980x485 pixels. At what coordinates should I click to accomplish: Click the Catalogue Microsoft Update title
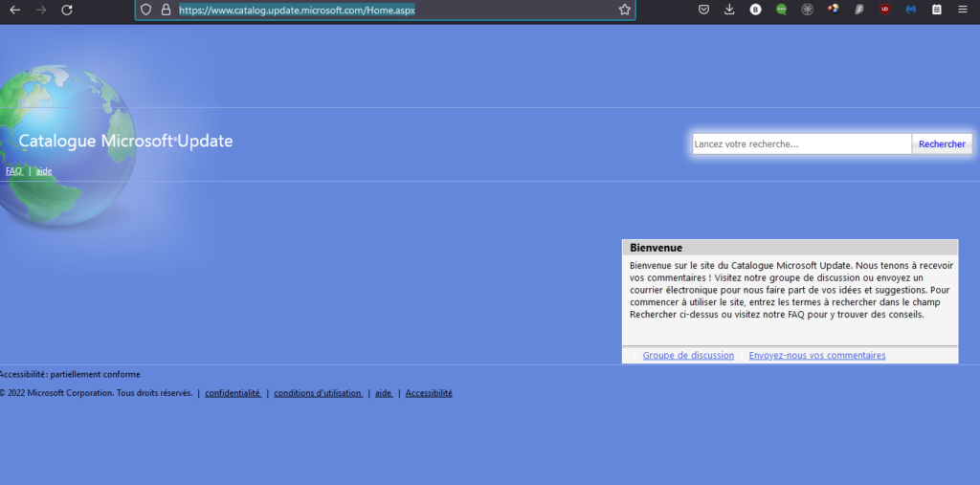tap(125, 142)
